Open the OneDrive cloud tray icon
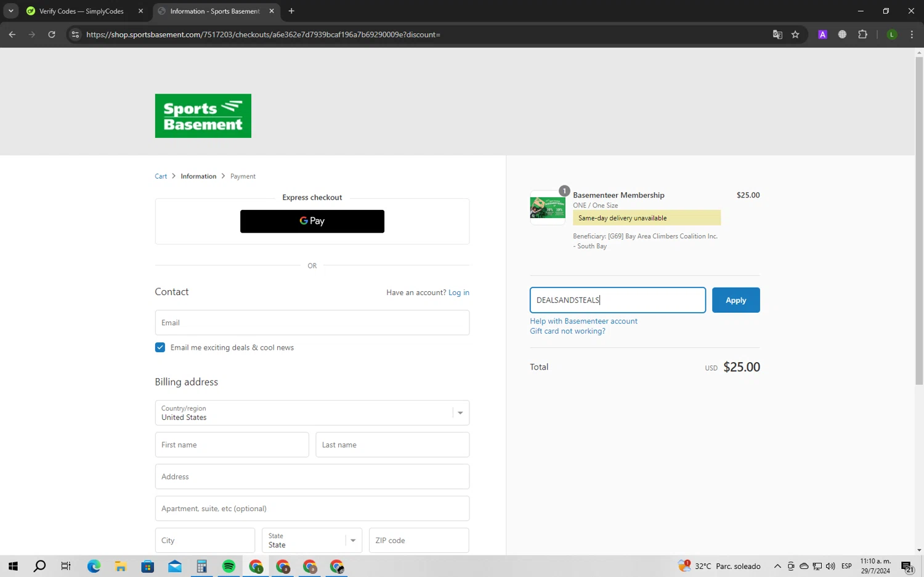 [804, 566]
